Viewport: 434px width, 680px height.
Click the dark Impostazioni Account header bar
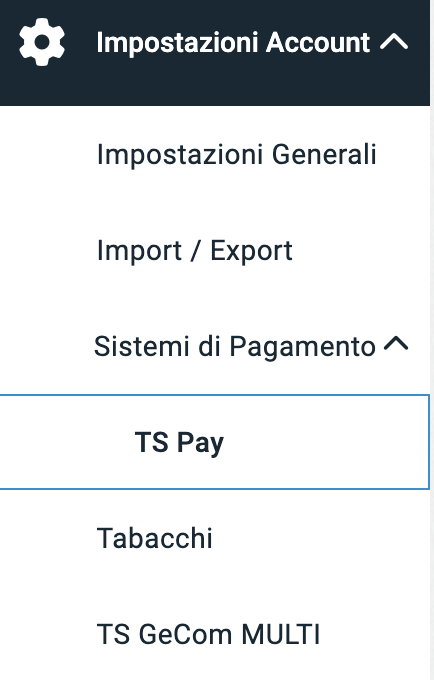click(215, 52)
